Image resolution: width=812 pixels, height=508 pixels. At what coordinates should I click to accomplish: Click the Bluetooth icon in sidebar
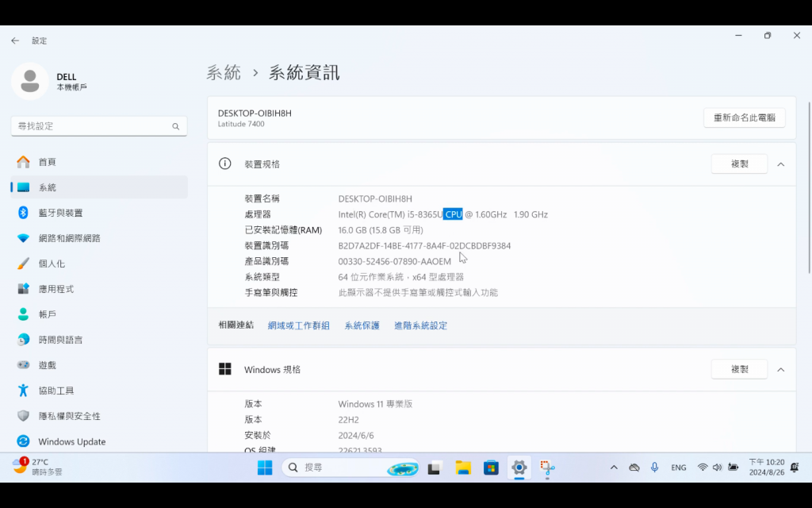(x=23, y=213)
